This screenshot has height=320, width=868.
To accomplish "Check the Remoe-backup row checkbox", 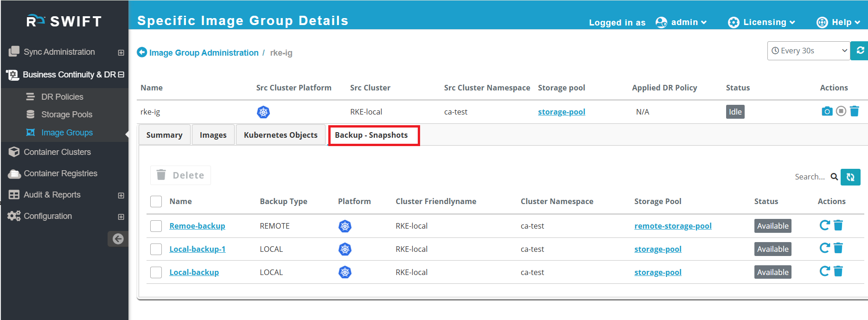I will pyautogui.click(x=156, y=226).
